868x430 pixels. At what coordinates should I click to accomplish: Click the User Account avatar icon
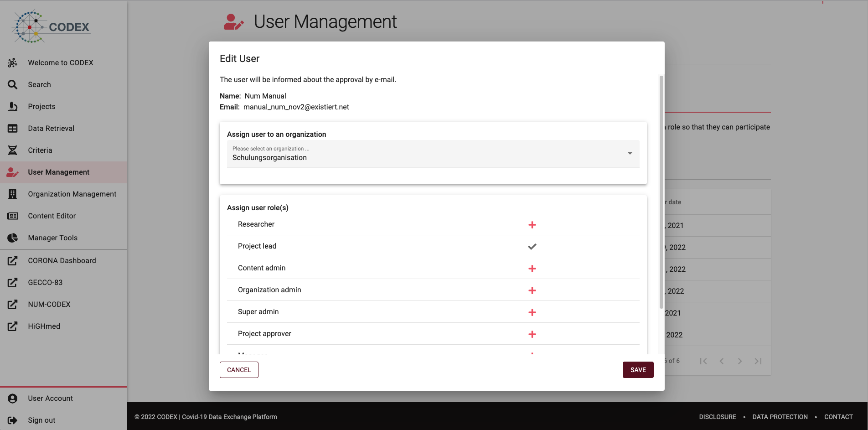[x=13, y=399]
